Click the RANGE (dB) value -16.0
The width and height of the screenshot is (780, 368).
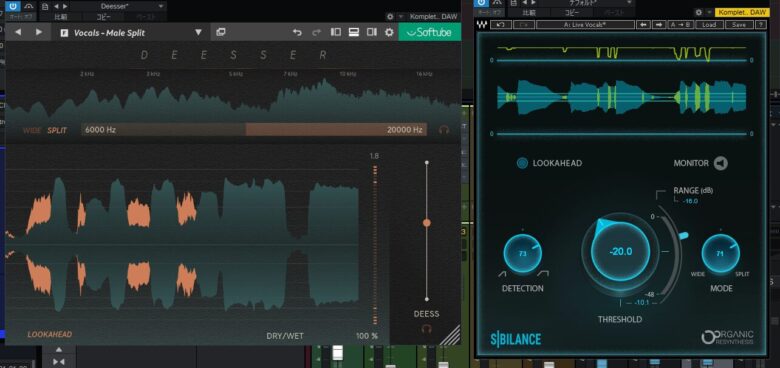tap(689, 201)
